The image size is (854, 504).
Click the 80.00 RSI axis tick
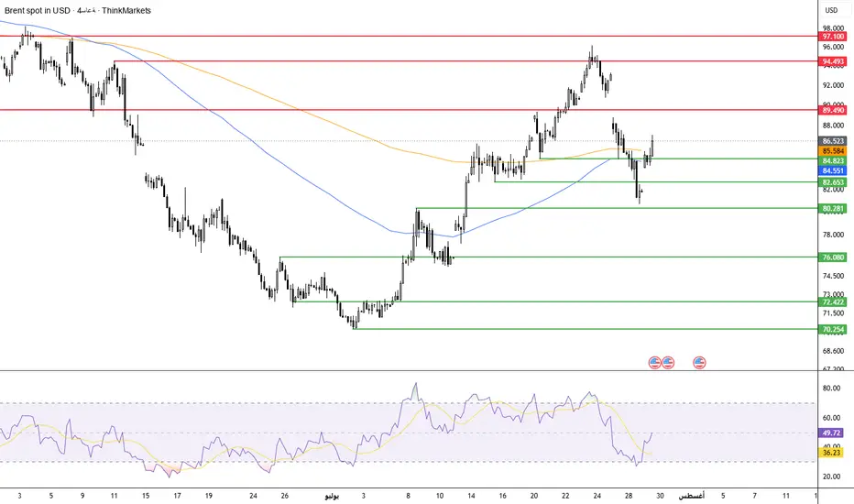(x=831, y=389)
